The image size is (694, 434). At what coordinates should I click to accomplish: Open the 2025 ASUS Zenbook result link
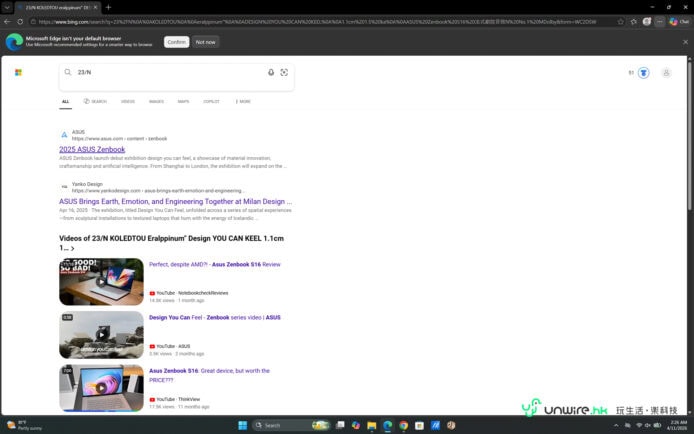coord(92,150)
